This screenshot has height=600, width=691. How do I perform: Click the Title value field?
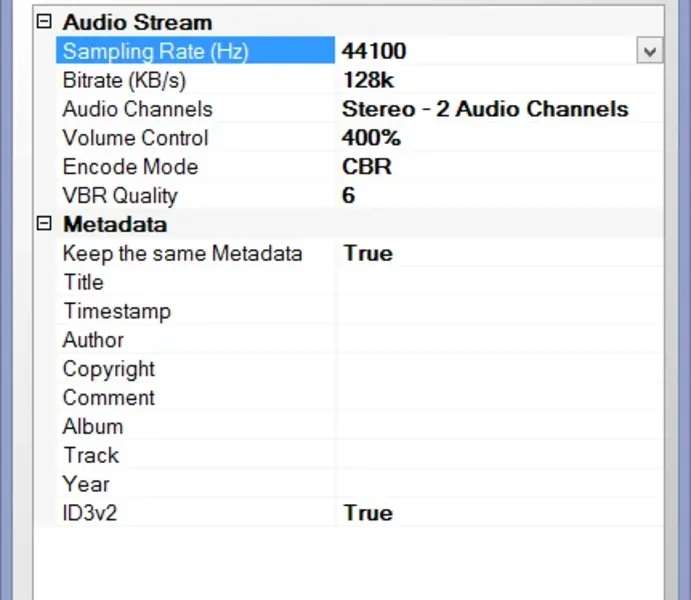498,283
